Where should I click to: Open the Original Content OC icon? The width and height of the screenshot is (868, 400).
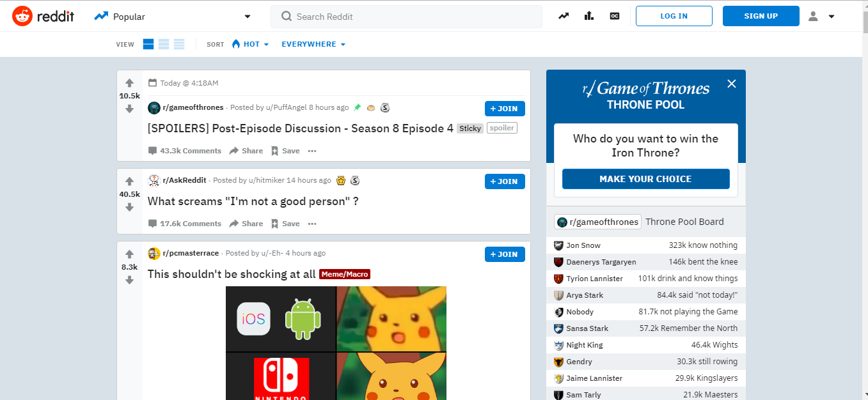(615, 16)
